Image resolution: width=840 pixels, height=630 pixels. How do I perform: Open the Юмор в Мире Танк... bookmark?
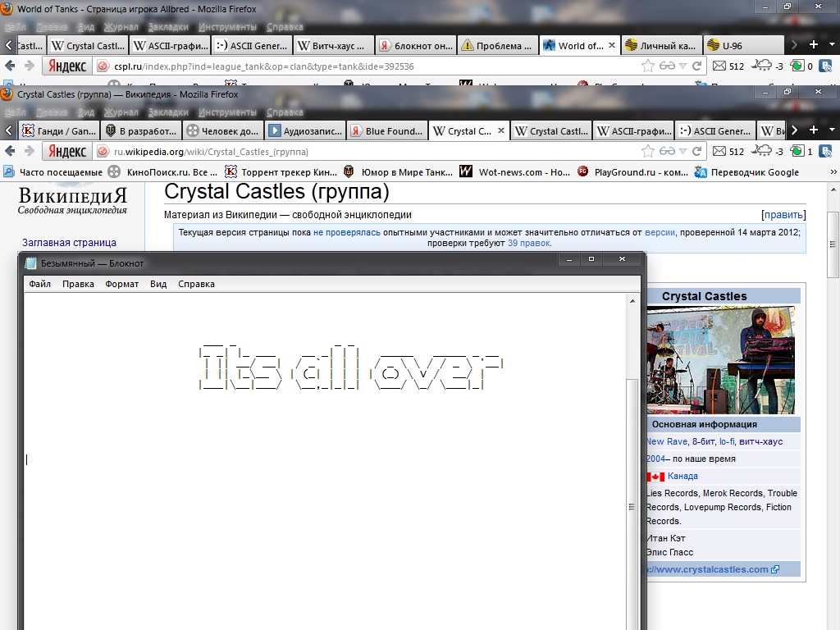(398, 172)
